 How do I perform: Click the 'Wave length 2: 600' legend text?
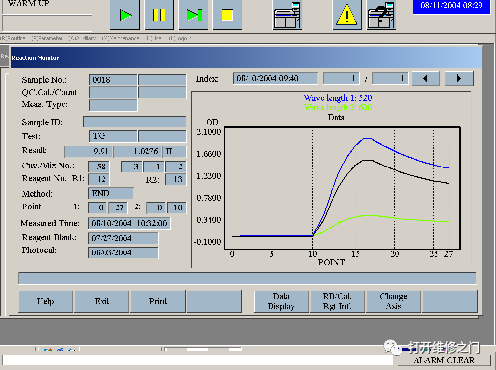point(338,107)
